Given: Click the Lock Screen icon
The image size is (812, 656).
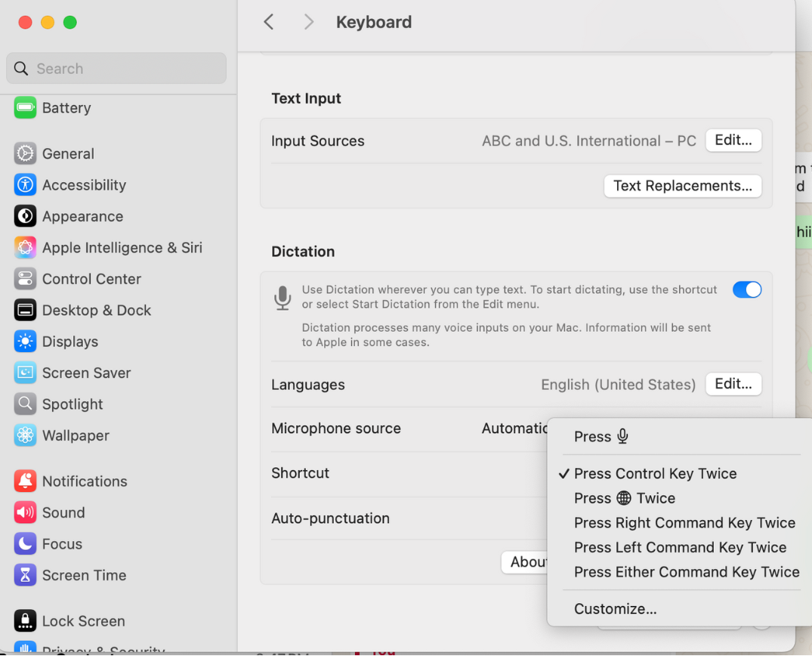Looking at the screenshot, I should tap(25, 620).
